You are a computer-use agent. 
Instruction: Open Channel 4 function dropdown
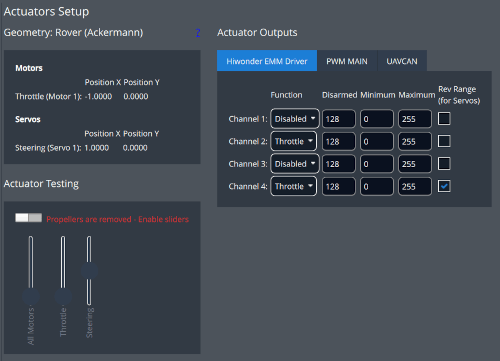[x=293, y=186]
